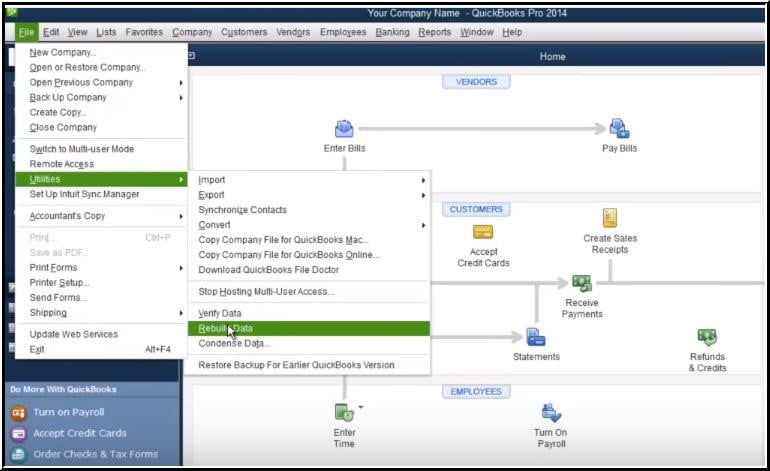Click the CUSTOMERS section button
The height and width of the screenshot is (471, 770).
pos(476,210)
